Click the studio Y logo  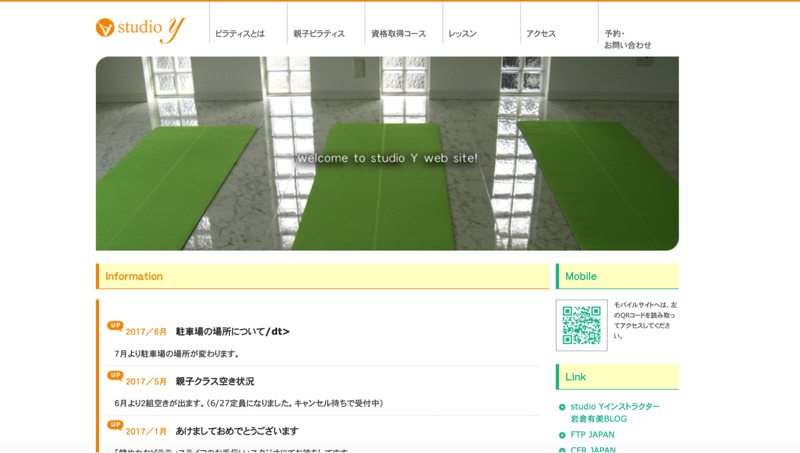tap(140, 28)
